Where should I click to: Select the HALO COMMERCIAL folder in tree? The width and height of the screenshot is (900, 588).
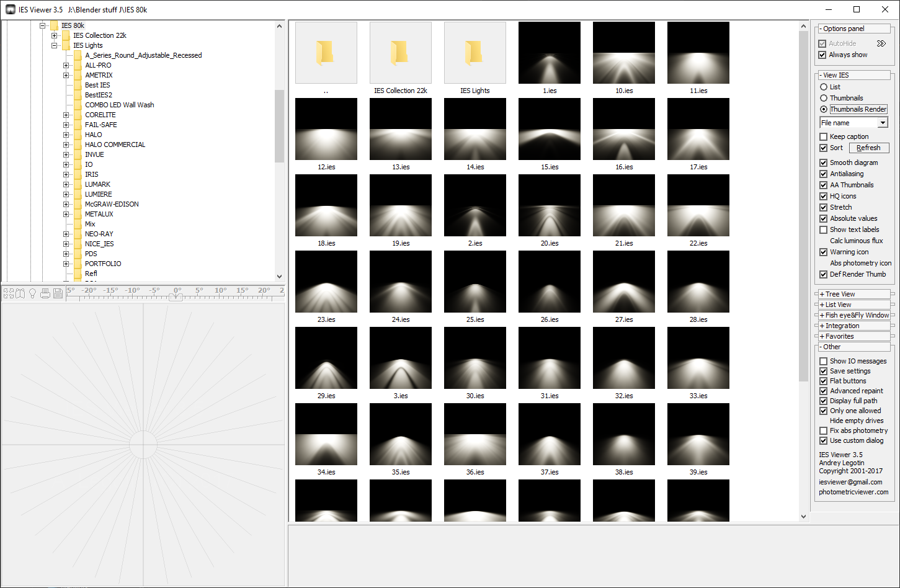pos(115,145)
